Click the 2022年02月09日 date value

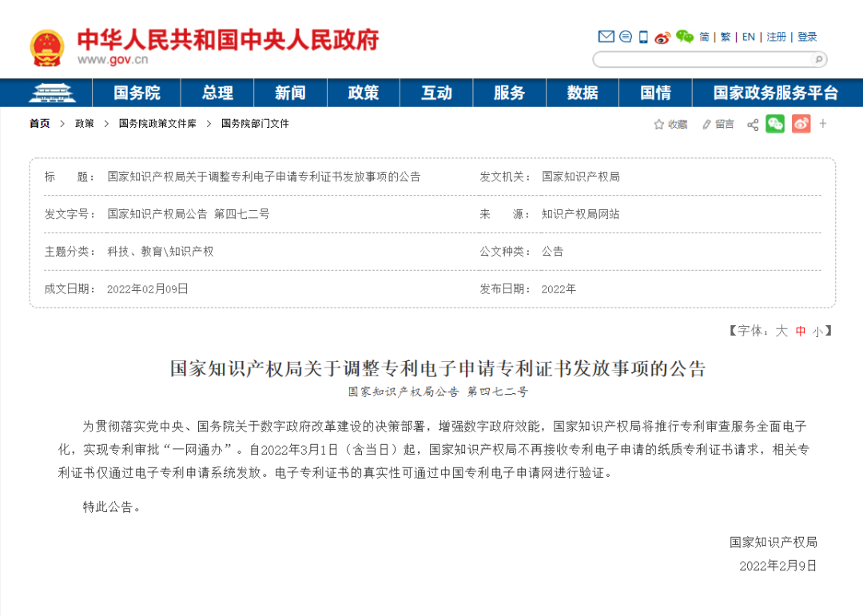tap(148, 289)
